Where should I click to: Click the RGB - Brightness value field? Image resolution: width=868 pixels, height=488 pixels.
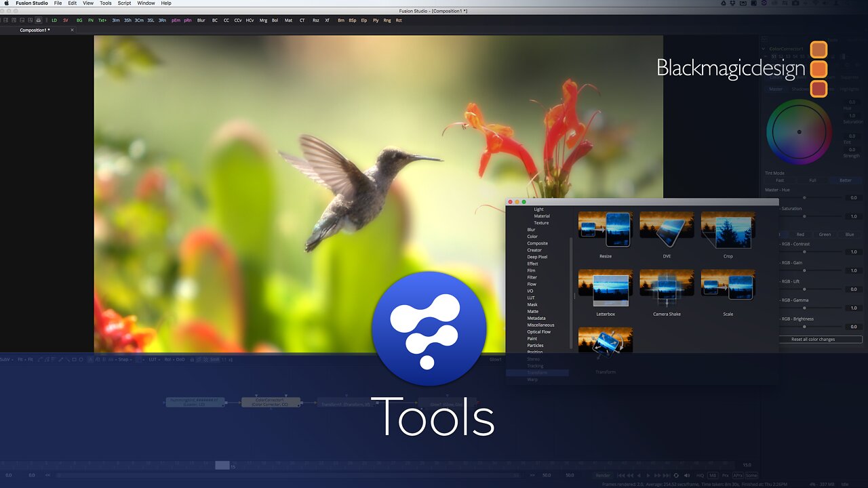click(x=854, y=327)
